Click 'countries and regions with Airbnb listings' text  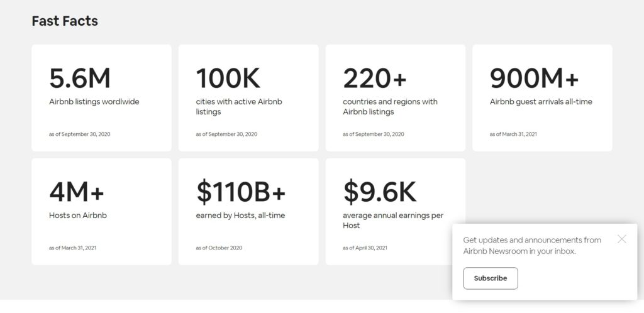click(x=390, y=107)
